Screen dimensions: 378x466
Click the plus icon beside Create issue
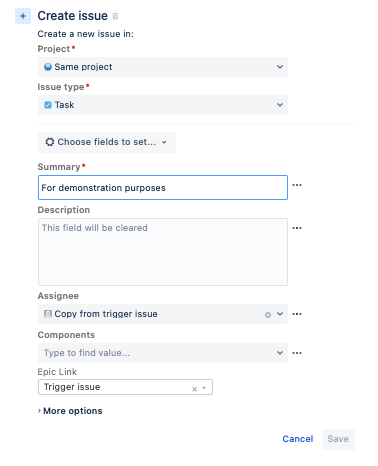(x=23, y=16)
